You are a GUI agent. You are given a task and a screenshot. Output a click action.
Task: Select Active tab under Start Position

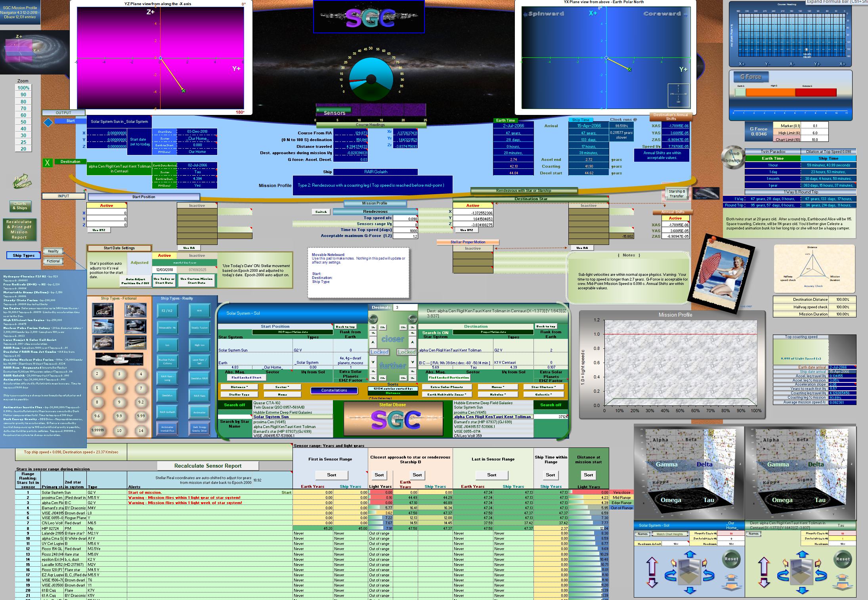point(107,205)
